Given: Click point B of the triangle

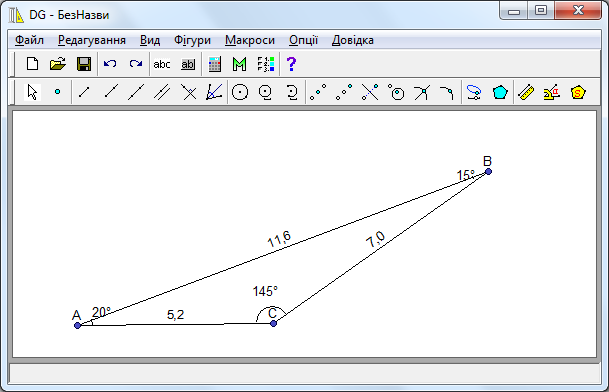Looking at the screenshot, I should (x=489, y=171).
